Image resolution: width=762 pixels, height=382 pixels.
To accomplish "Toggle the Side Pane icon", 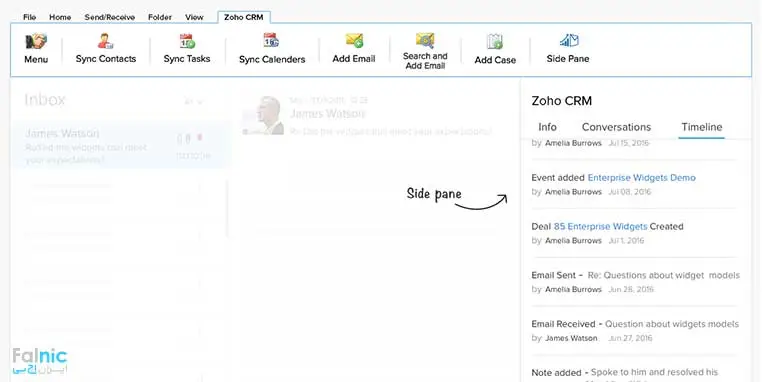I will [569, 40].
